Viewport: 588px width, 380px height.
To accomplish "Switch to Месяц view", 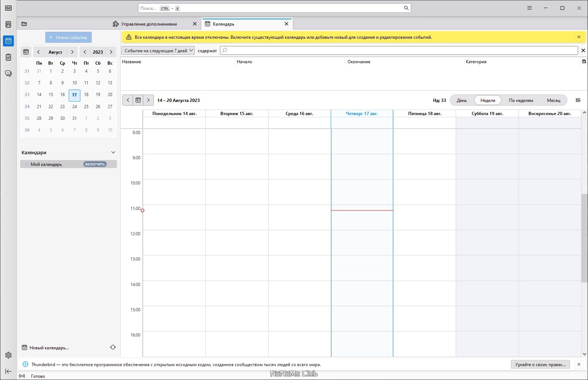I will pos(554,100).
